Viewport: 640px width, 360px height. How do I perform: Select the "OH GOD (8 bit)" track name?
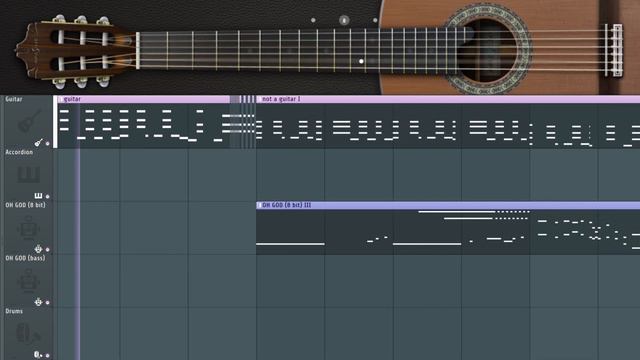pyautogui.click(x=25, y=205)
